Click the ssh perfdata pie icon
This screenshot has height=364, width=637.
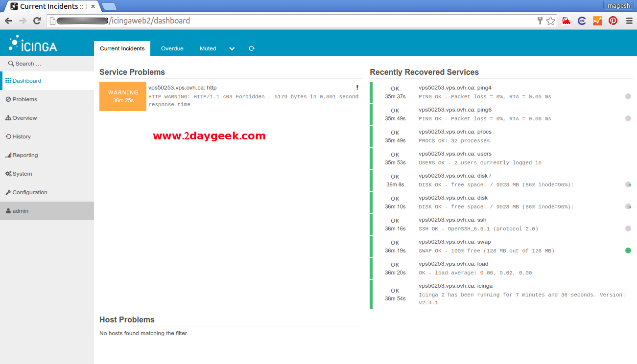[628, 228]
